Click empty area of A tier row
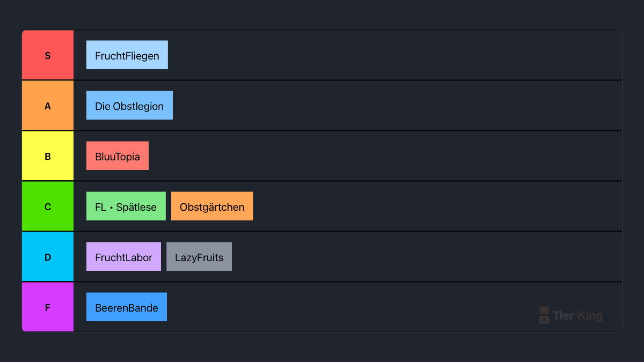 tap(397, 106)
